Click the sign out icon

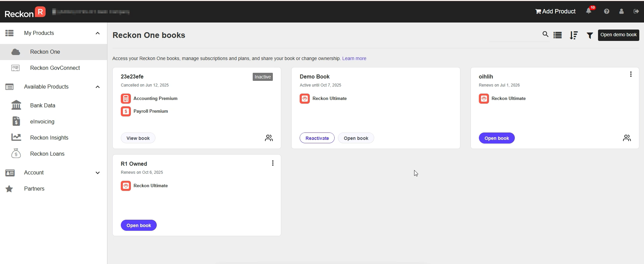pos(636,11)
